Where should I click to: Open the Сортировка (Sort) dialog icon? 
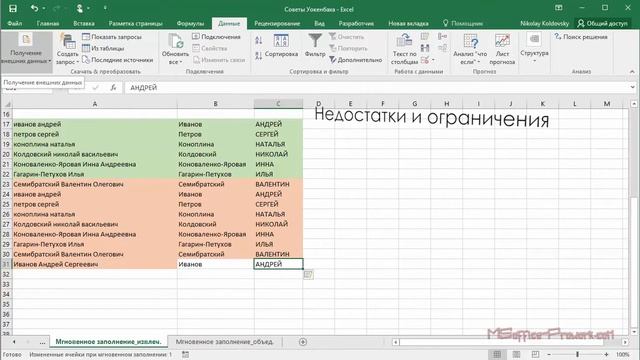(281, 40)
